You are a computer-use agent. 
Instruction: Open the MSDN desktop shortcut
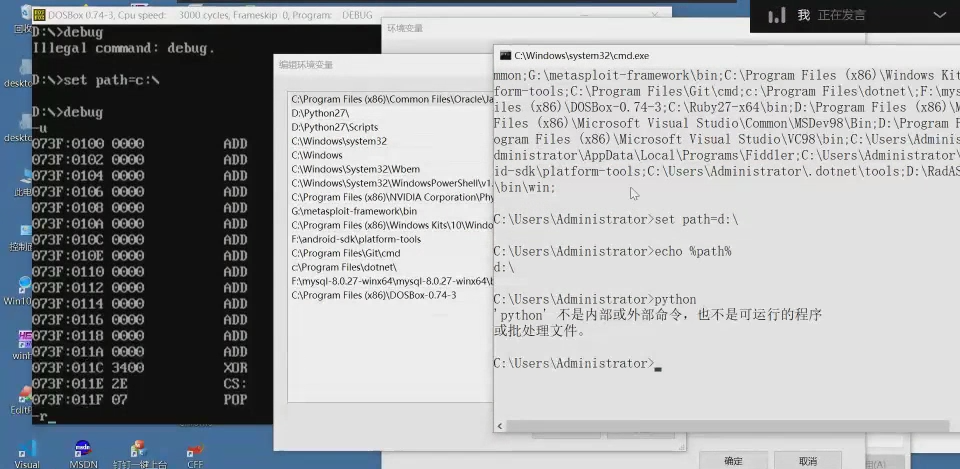click(x=83, y=449)
